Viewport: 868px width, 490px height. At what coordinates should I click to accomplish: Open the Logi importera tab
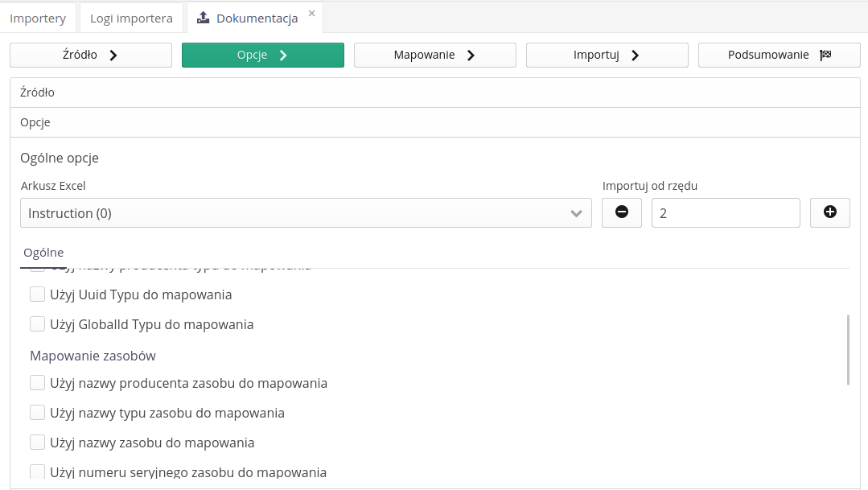tap(131, 18)
